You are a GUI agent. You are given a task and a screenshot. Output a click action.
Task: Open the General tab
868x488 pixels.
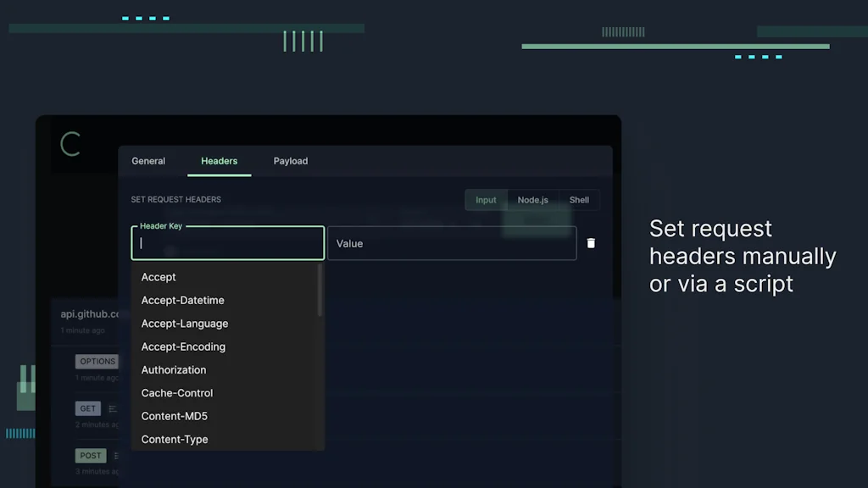(148, 161)
